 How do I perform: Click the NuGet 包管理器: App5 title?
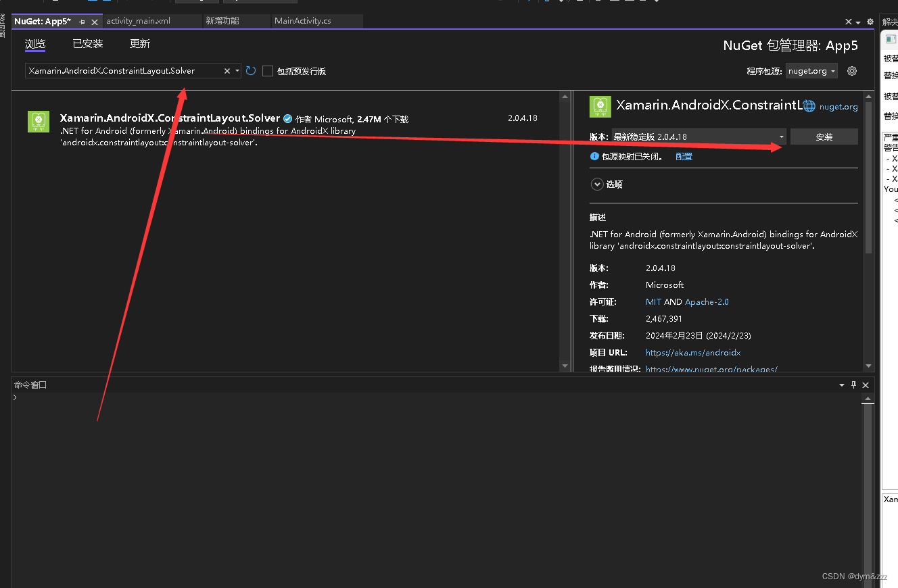click(x=790, y=45)
